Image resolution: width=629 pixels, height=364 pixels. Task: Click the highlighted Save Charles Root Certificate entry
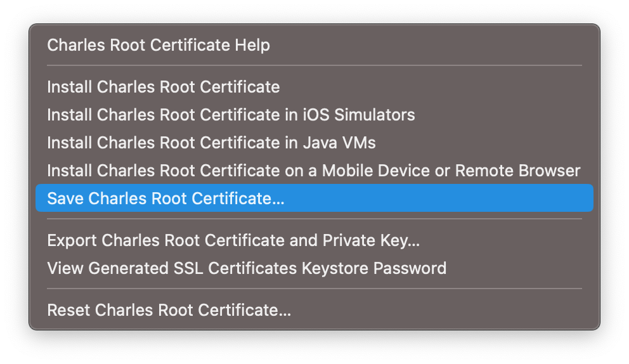314,198
